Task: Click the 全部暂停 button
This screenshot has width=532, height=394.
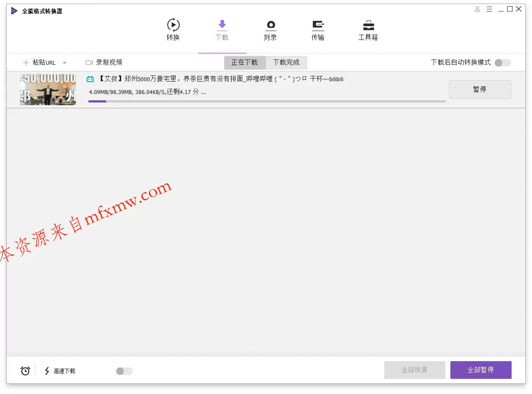Action: [x=481, y=370]
